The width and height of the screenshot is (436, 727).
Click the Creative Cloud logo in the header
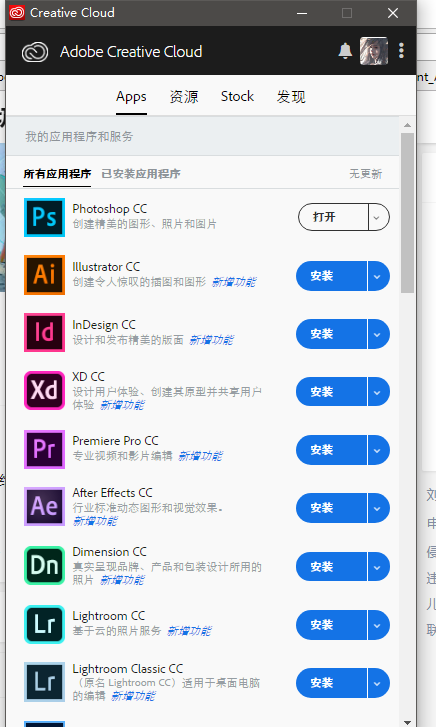click(x=35, y=51)
